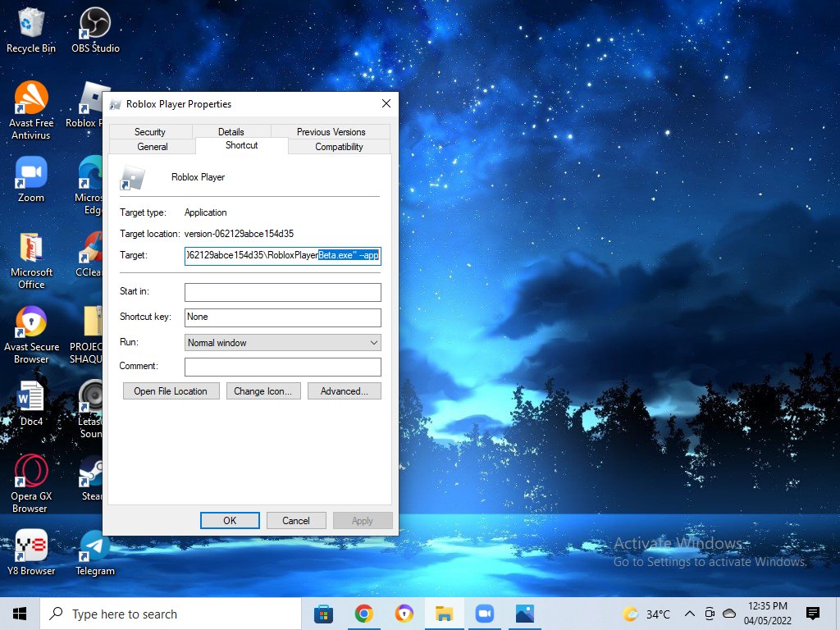Select the Microsoft Edge desktop icon

pos(89,185)
